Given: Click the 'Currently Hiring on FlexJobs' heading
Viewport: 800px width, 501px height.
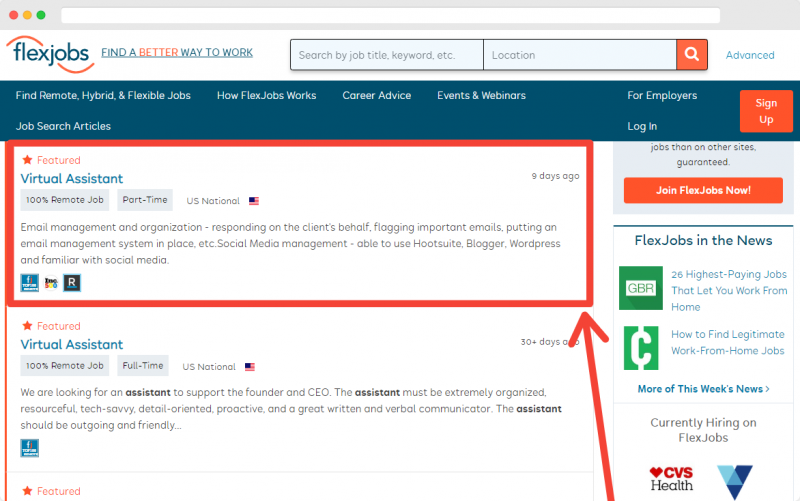Looking at the screenshot, I should coord(703,430).
